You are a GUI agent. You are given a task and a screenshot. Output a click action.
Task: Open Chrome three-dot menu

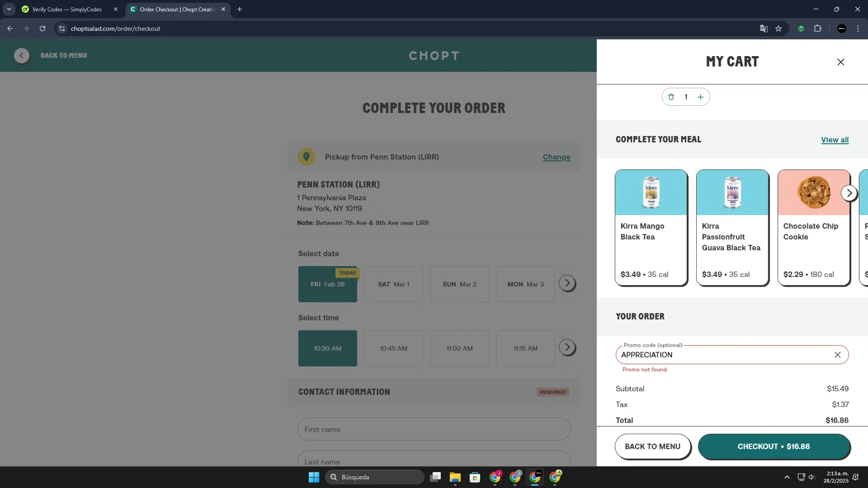click(x=858, y=28)
